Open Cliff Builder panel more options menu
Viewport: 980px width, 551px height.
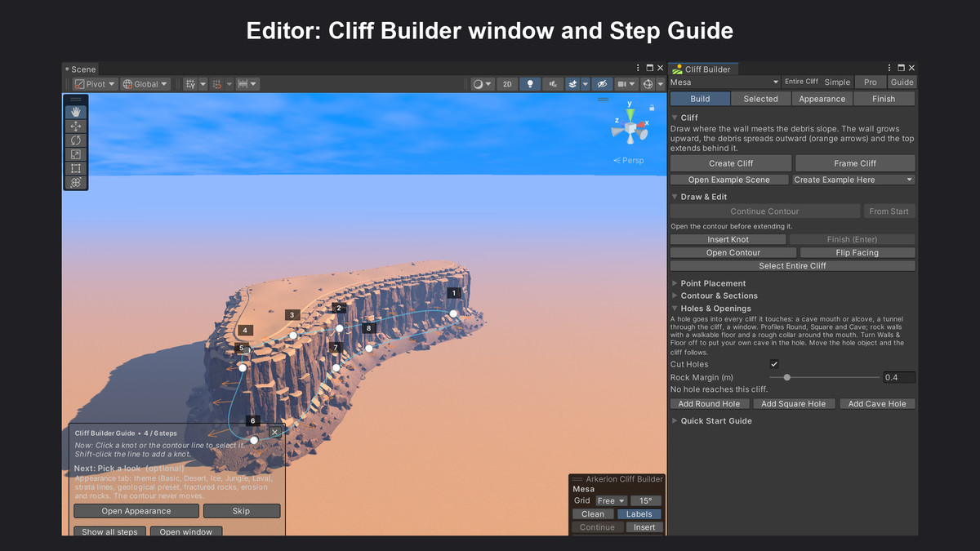pos(890,69)
